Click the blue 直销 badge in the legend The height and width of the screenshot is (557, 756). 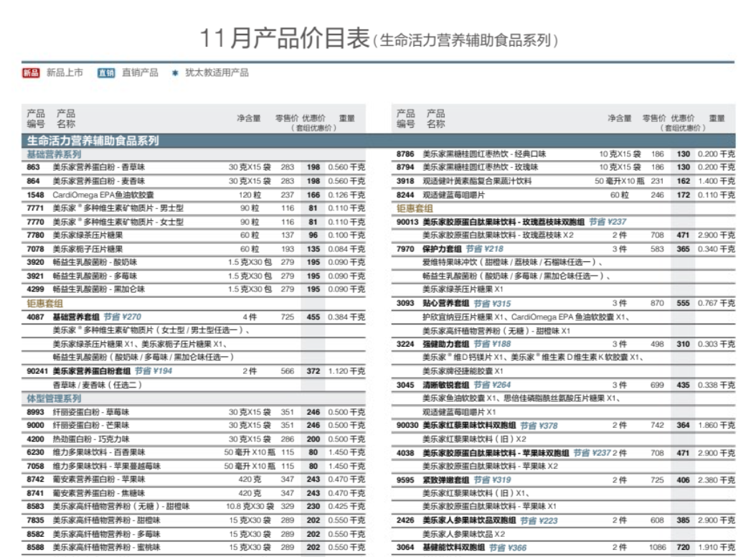[x=106, y=73]
